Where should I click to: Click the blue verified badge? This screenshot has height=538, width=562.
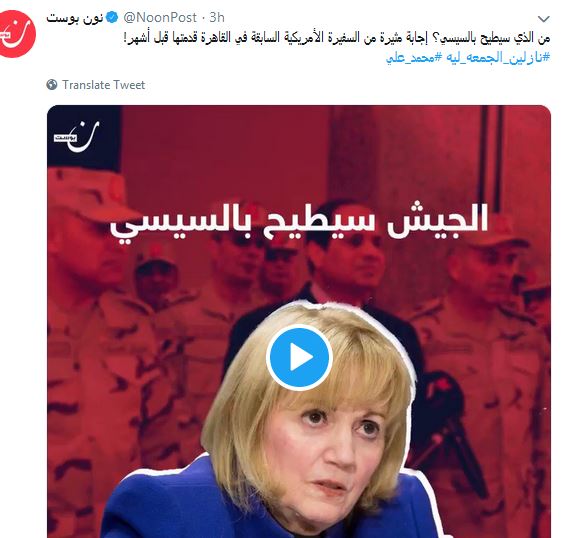[112, 17]
